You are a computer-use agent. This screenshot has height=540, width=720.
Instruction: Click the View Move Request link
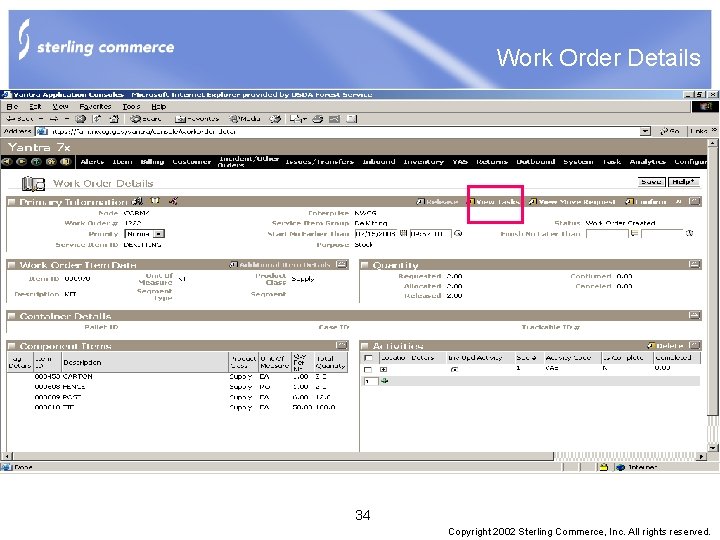coord(572,202)
